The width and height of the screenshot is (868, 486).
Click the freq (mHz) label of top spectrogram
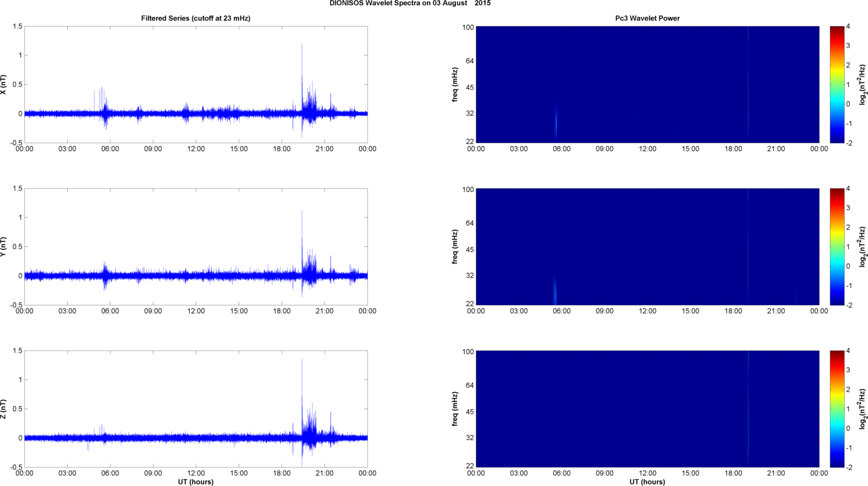point(455,85)
